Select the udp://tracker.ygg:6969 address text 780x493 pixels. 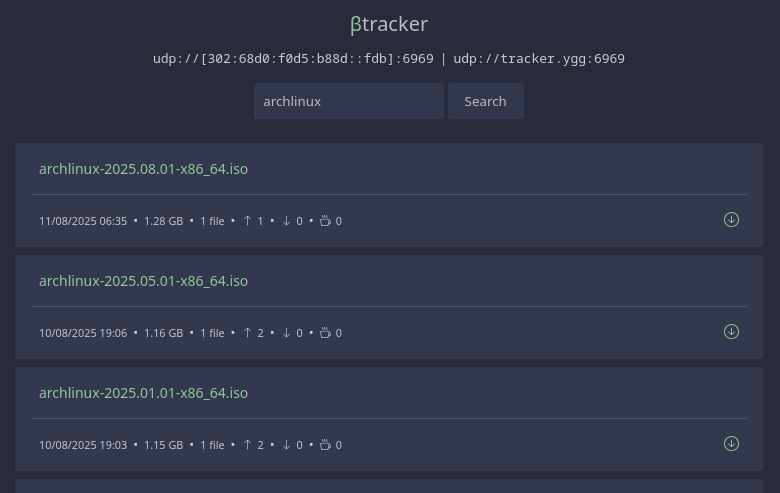pyautogui.click(x=539, y=59)
